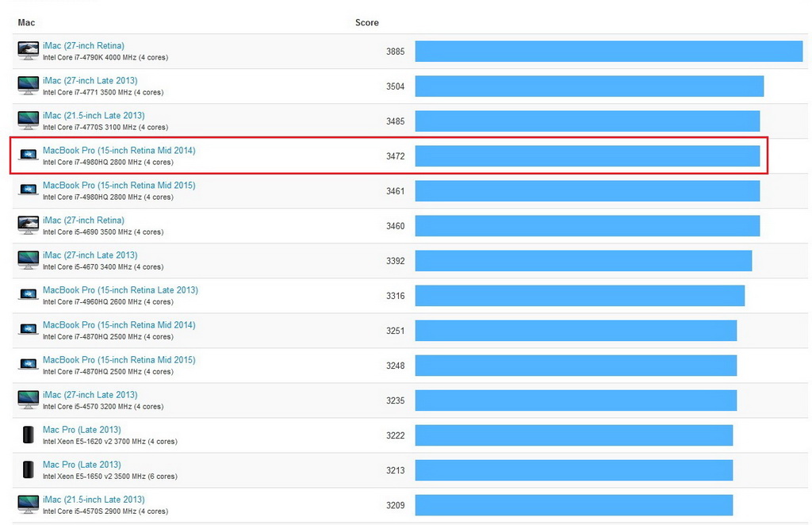Select the score value 3885
This screenshot has height=525, width=812.
point(395,52)
